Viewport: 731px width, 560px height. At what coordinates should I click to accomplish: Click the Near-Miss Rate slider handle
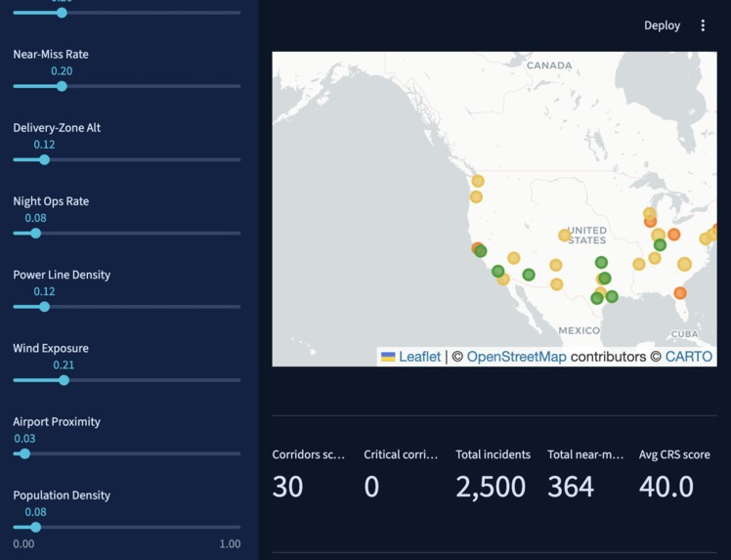coord(62,86)
